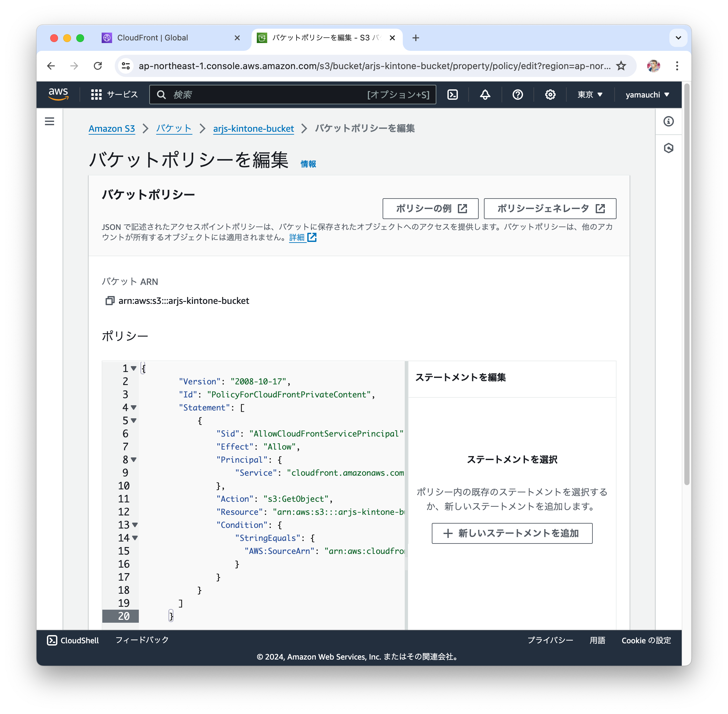Open the notifications bell
The height and width of the screenshot is (714, 728).
[x=485, y=95]
